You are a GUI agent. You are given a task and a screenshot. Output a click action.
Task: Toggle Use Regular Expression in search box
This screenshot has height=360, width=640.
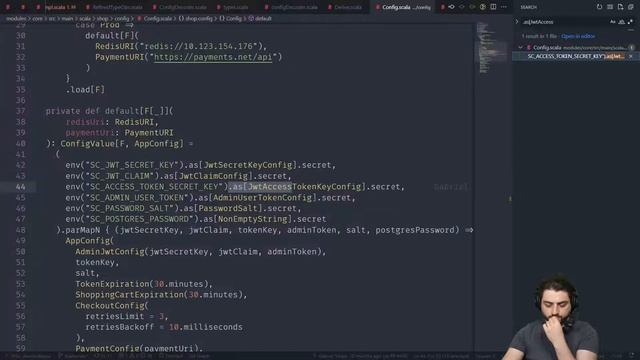click(x=631, y=22)
